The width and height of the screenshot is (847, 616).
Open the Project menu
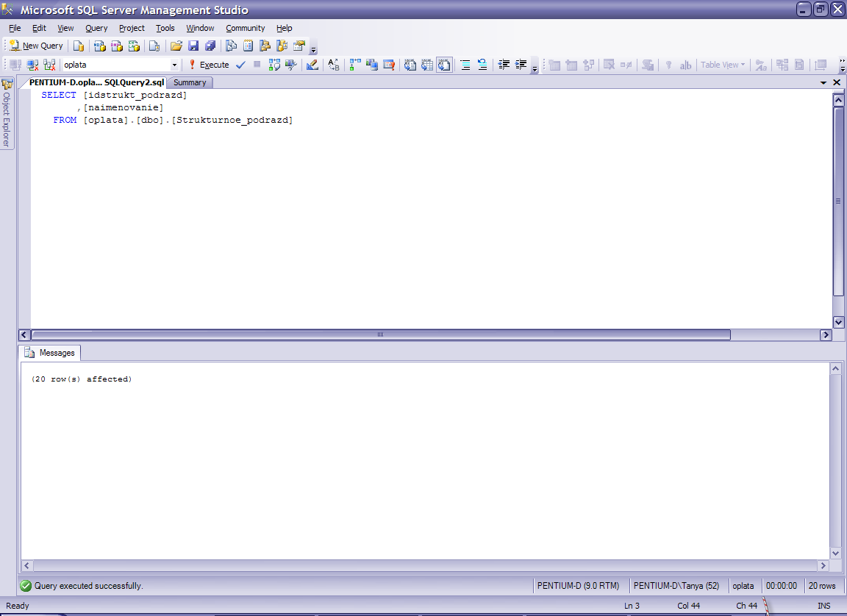tap(132, 28)
